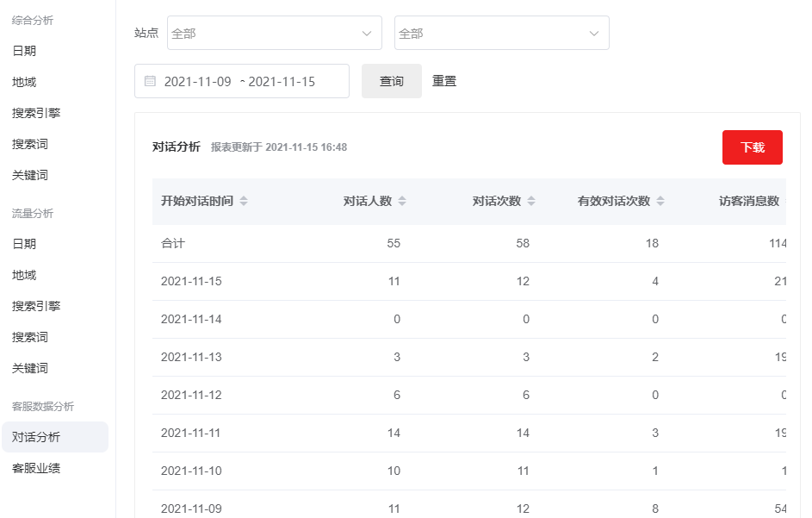Go to 关键词 under 综合分析

pos(30,175)
